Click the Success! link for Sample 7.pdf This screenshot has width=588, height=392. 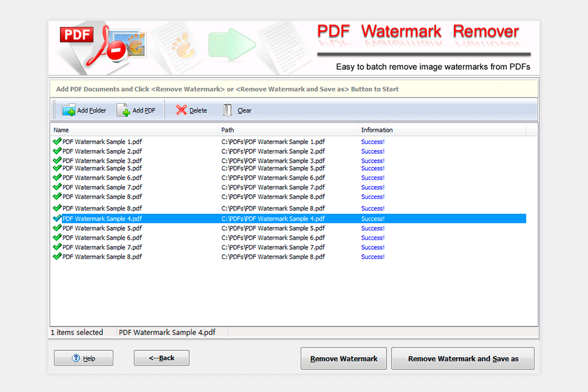coord(372,187)
